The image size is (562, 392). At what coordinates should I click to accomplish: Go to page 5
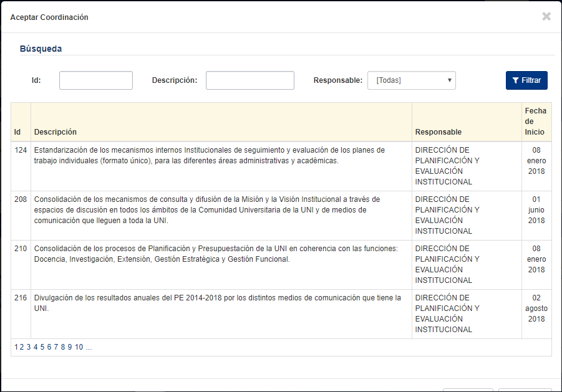click(x=42, y=347)
